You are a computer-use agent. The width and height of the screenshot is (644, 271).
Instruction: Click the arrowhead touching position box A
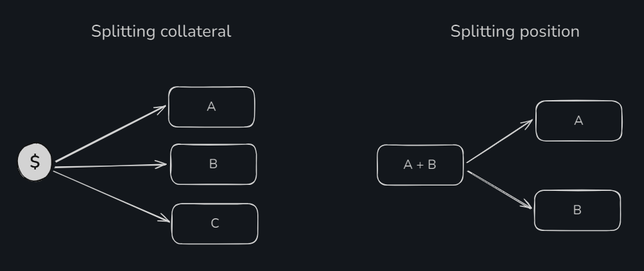(x=529, y=123)
